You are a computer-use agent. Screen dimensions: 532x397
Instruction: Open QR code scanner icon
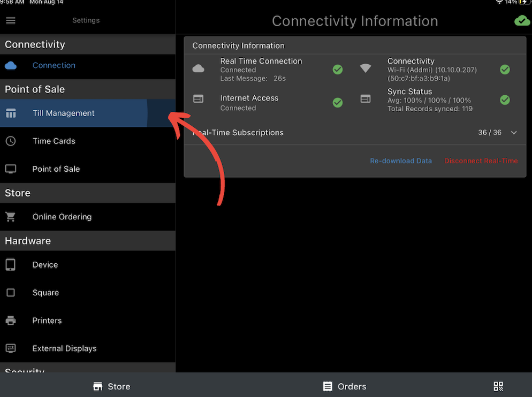point(498,386)
